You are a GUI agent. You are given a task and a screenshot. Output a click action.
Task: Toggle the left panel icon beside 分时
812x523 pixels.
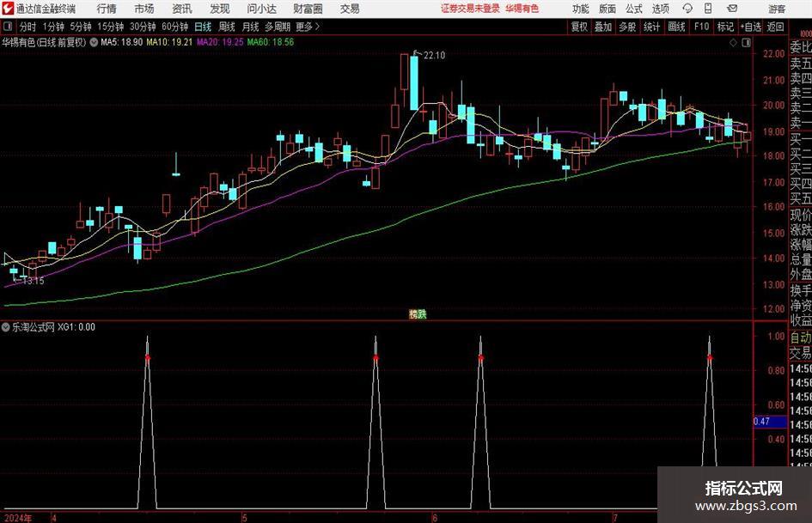tap(8, 27)
